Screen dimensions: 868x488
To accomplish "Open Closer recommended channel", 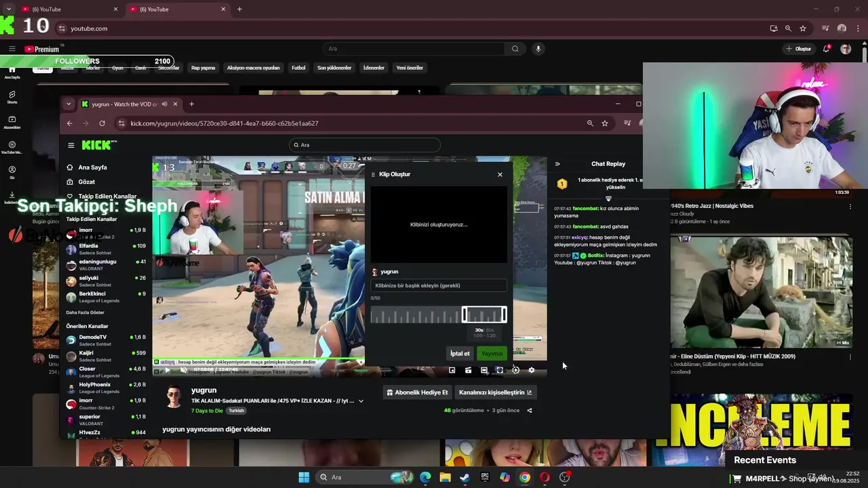I will click(x=106, y=371).
